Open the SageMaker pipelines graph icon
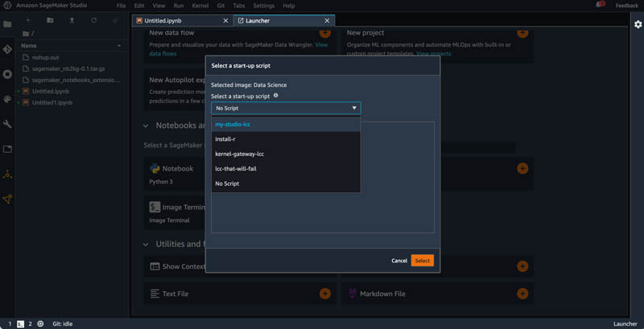This screenshot has width=644, height=329. point(7,199)
